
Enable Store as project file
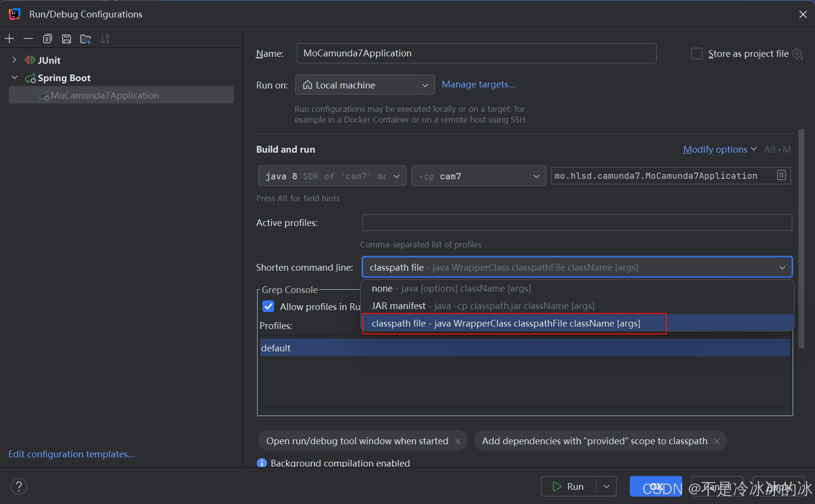click(x=696, y=53)
